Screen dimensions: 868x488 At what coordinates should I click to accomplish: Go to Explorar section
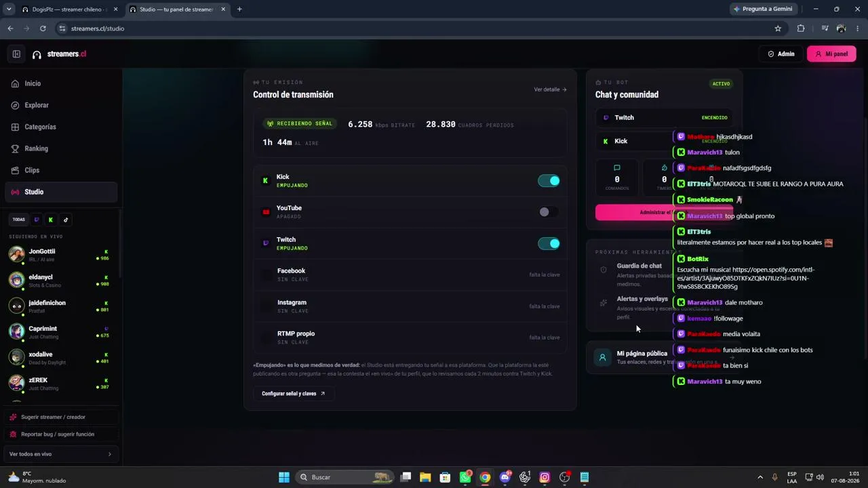[x=61, y=105]
